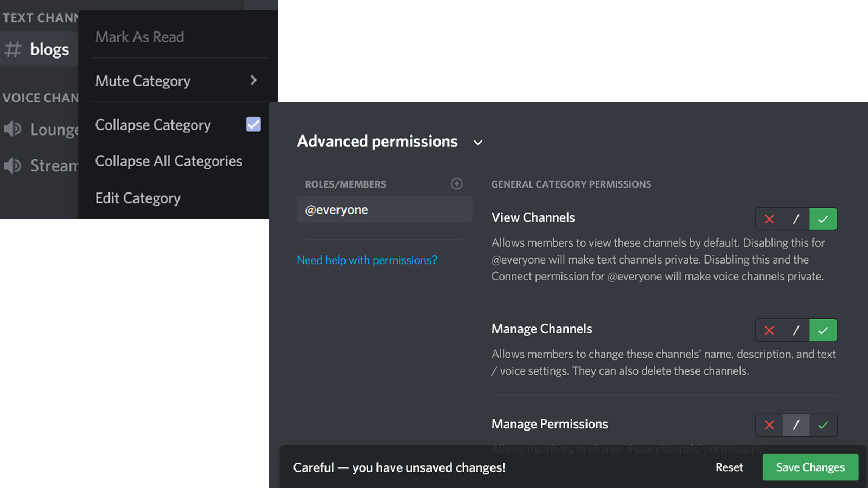Viewport: 868px width, 488px height.
Task: Open the Need help with permissions link
Action: pyautogui.click(x=367, y=260)
